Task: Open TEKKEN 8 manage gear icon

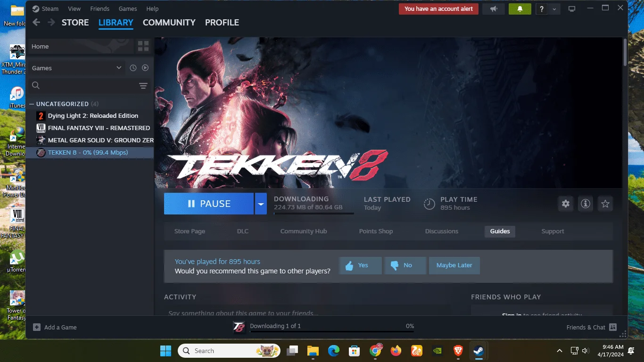Action: click(566, 204)
